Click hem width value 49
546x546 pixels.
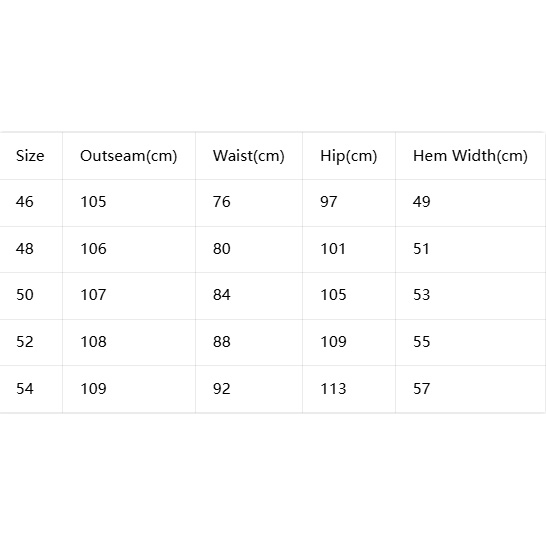421,202
